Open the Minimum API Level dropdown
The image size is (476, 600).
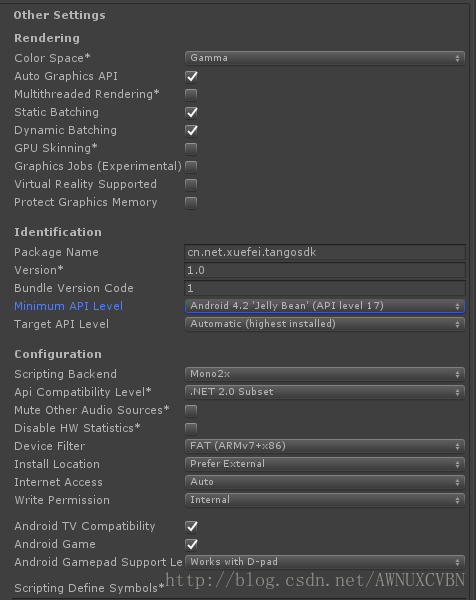[x=325, y=306]
